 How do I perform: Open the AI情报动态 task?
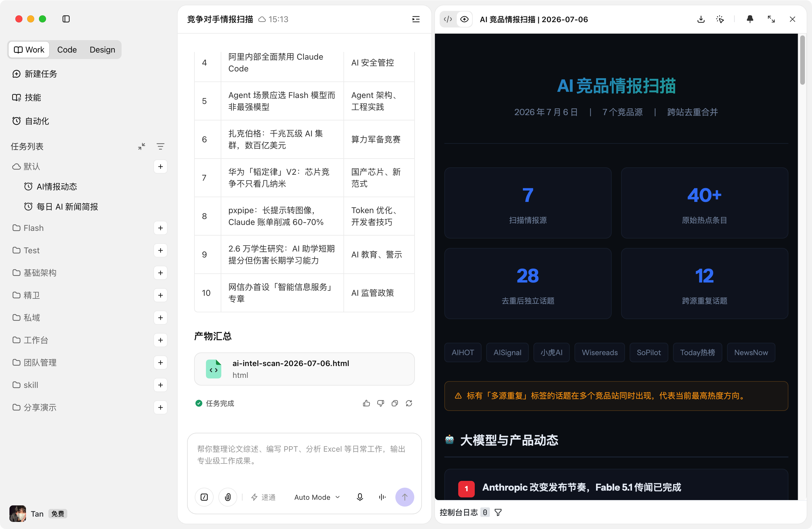[50, 187]
